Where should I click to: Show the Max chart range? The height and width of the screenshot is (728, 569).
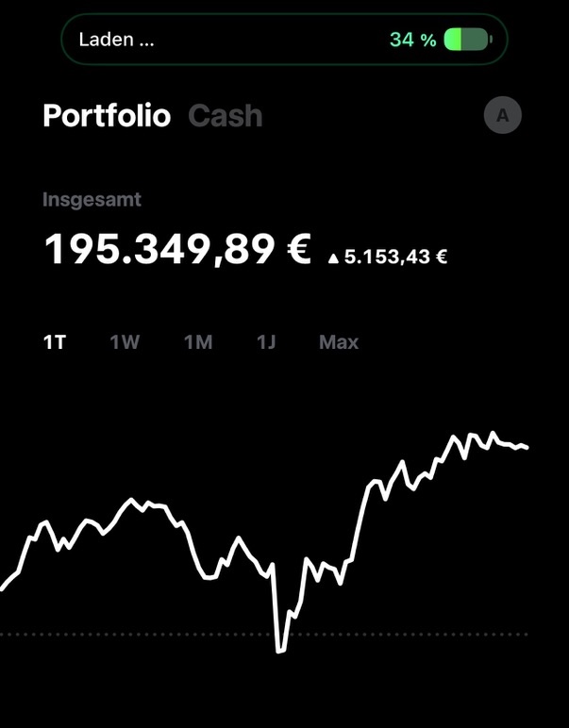pos(339,342)
